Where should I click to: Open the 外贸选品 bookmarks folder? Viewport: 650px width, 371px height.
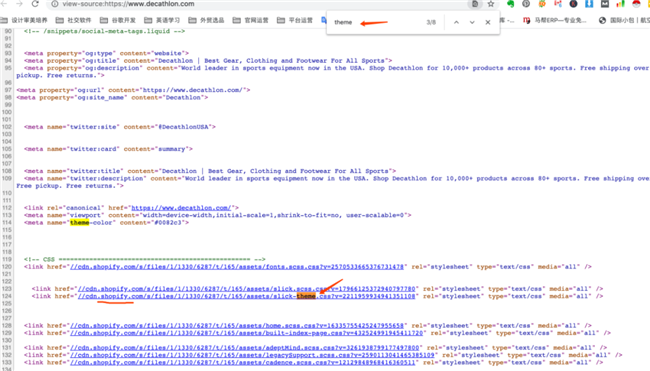tap(206, 20)
